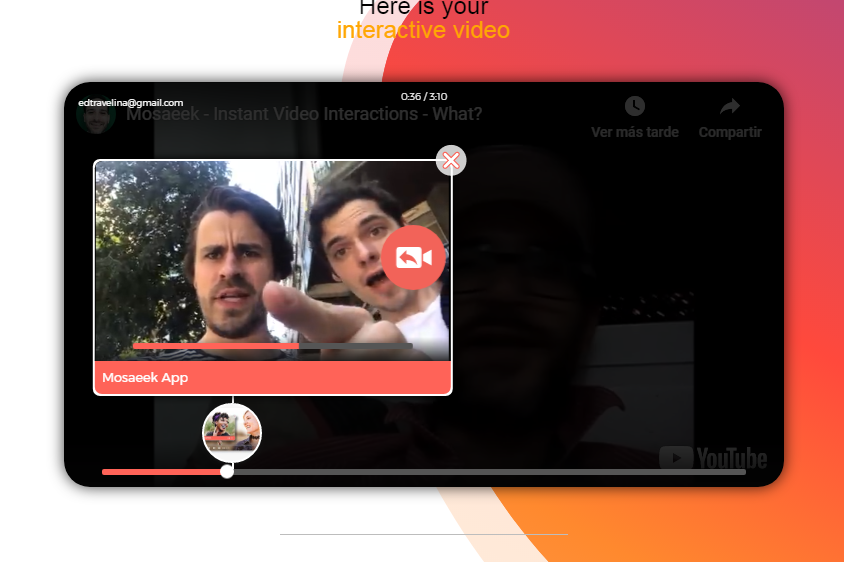Image resolution: width=844 pixels, height=562 pixels.
Task: Seek on the popup video red progress bar
Action: point(272,346)
